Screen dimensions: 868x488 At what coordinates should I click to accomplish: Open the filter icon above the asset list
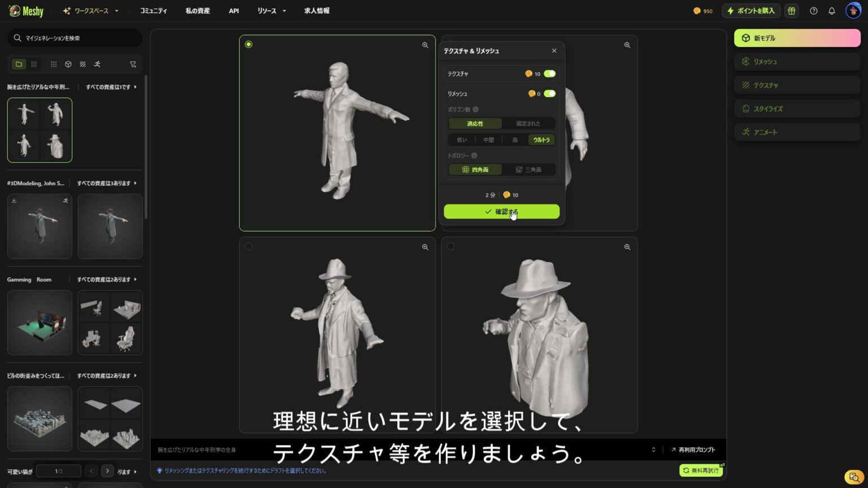click(133, 64)
